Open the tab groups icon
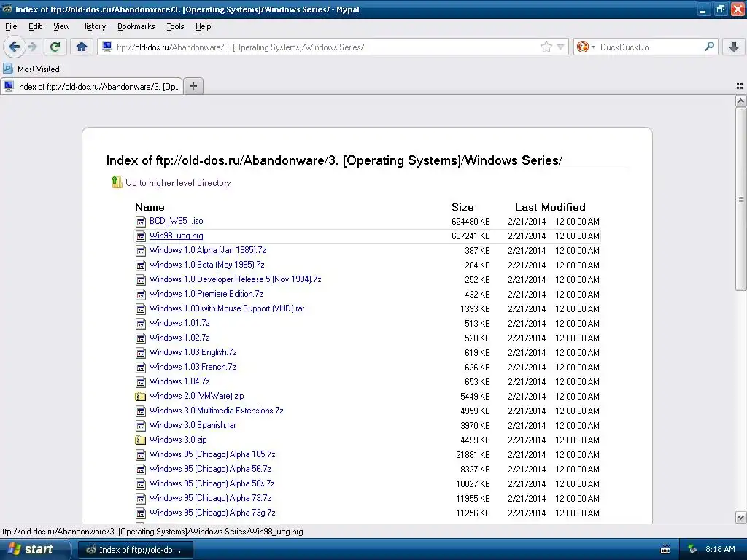The width and height of the screenshot is (747, 560). point(740,86)
